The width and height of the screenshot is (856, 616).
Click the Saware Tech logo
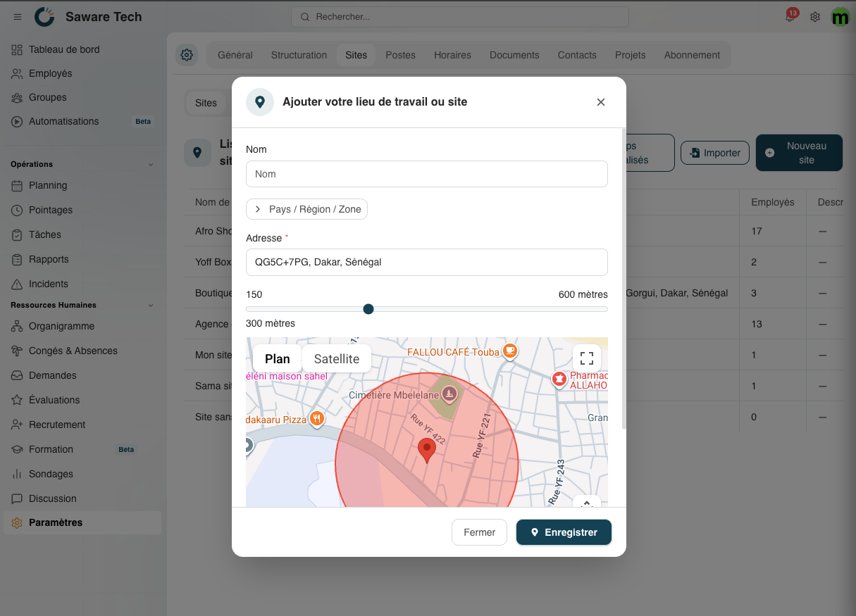pyautogui.click(x=44, y=17)
